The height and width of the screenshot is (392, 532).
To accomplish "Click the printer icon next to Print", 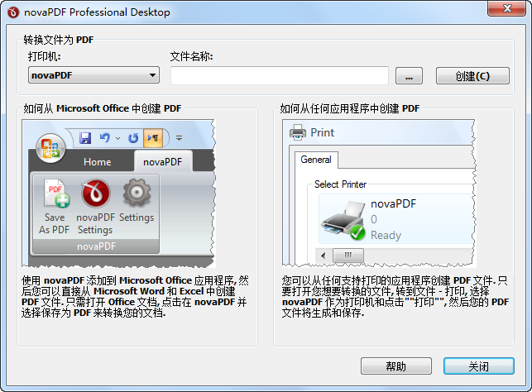I will [298, 132].
